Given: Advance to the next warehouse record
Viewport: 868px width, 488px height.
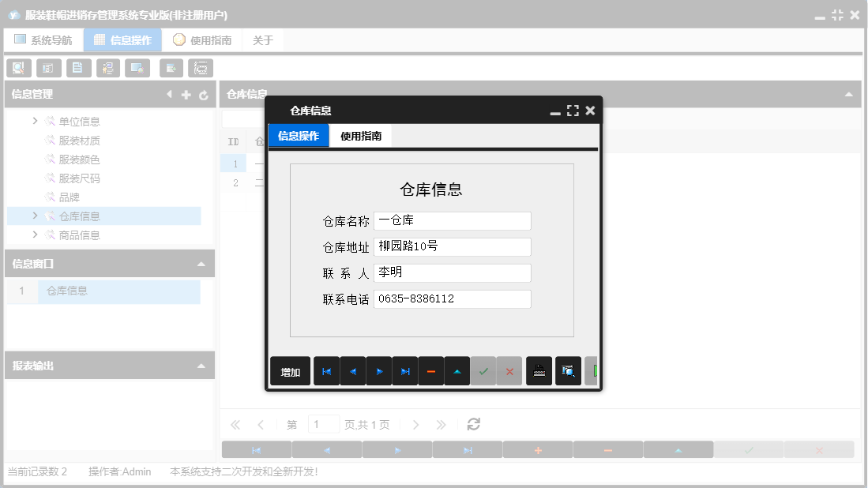Looking at the screenshot, I should 379,370.
